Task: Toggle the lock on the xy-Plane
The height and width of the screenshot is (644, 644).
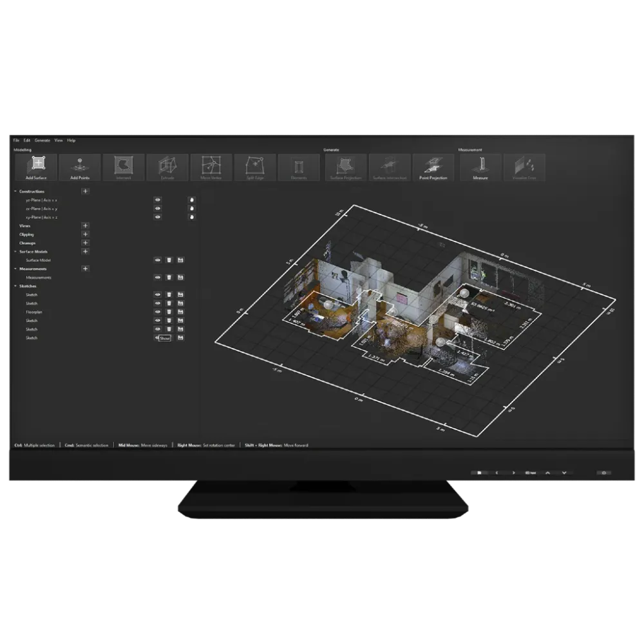Action: 191,217
